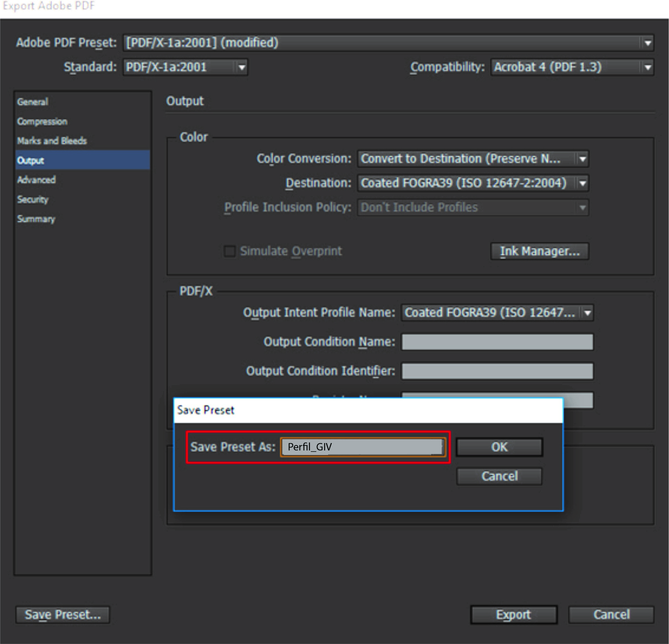Click the Ink Manager button
The width and height of the screenshot is (669, 644).
(x=539, y=251)
